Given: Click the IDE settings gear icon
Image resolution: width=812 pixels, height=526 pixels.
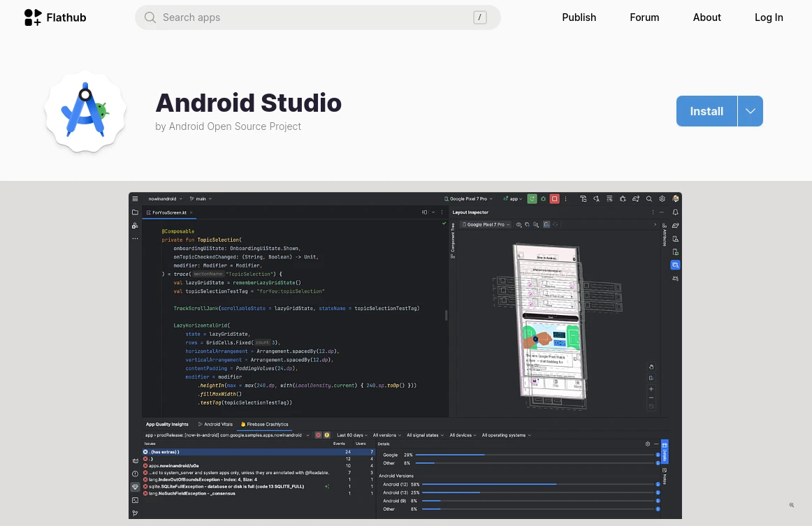Looking at the screenshot, I should tap(662, 199).
